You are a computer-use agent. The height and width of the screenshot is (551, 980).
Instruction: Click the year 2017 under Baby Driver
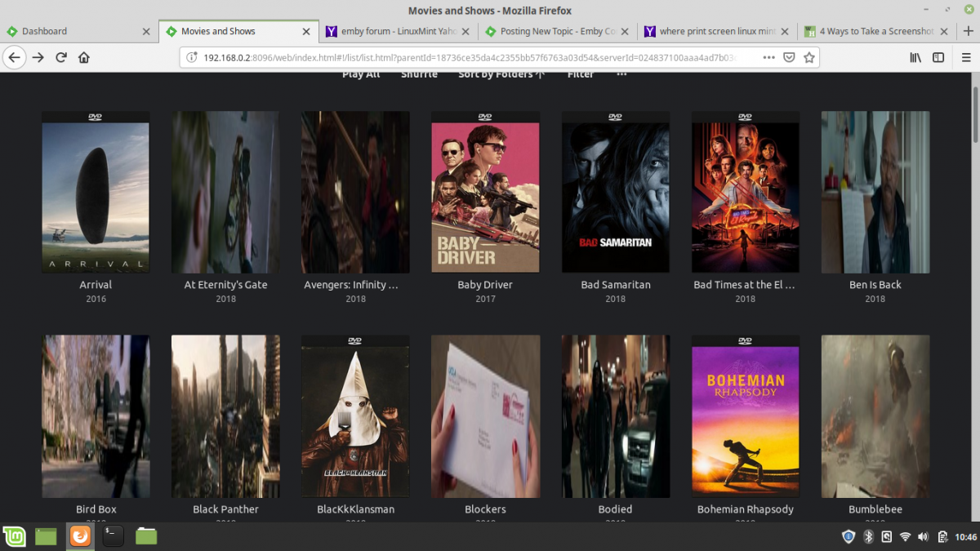485,299
